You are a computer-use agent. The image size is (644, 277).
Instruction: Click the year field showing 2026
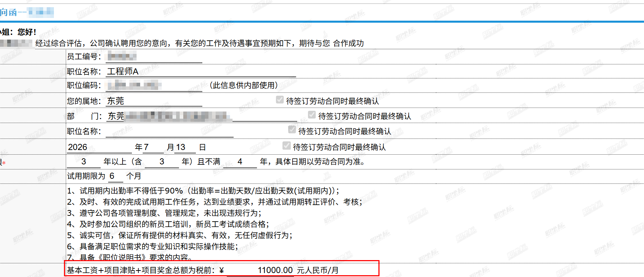click(x=100, y=147)
